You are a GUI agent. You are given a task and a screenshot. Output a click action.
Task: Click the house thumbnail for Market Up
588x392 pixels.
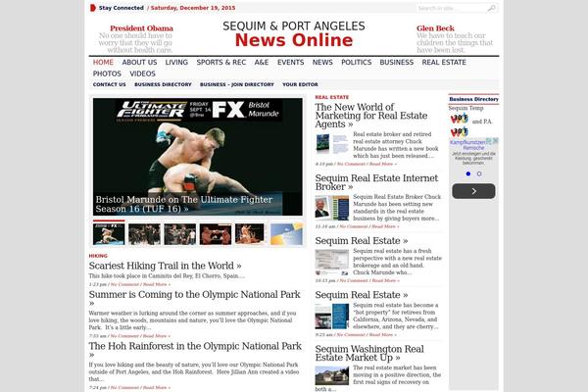tap(332, 375)
